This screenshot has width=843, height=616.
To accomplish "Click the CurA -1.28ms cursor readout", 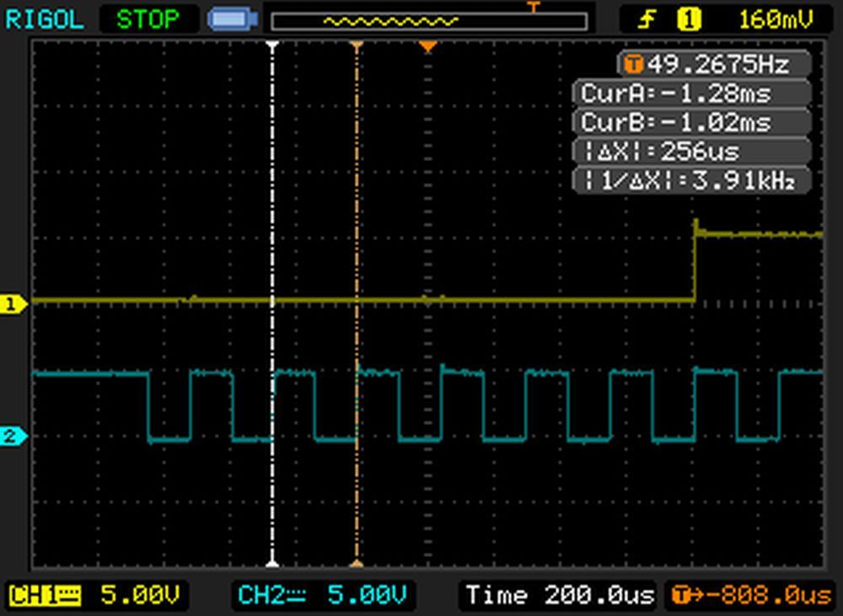I will click(x=692, y=94).
